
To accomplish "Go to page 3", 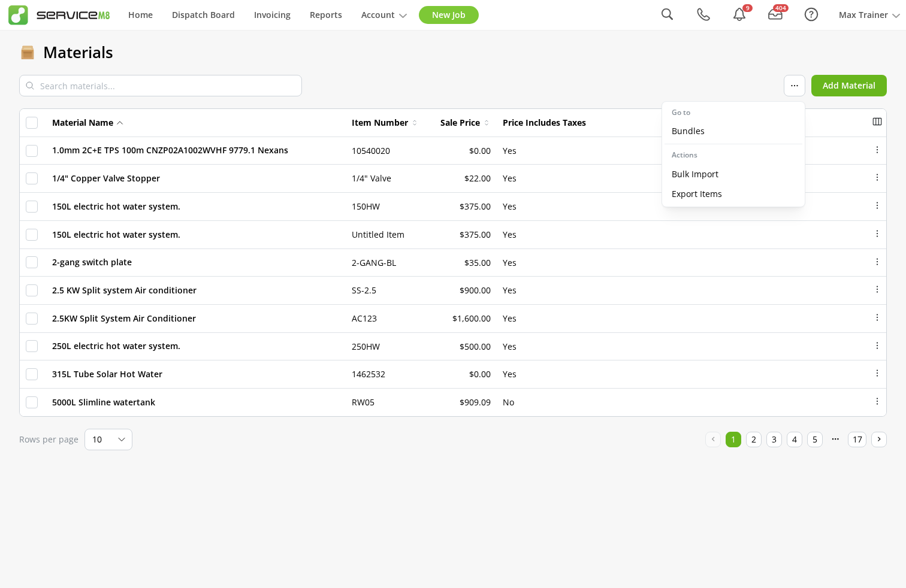I will [x=774, y=440].
